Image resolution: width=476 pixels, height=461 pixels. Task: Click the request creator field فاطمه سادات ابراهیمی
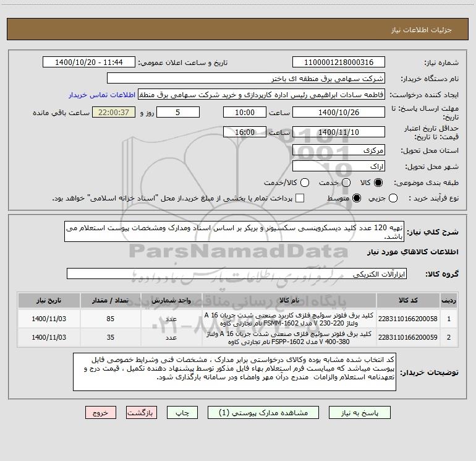click(261, 95)
